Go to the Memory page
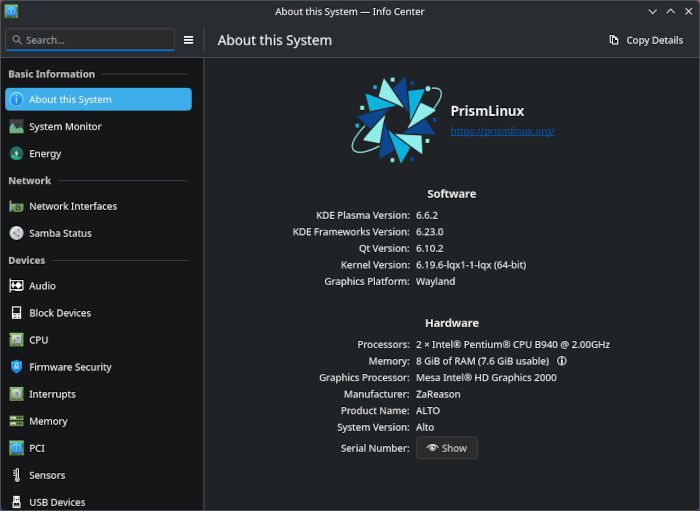 48,421
